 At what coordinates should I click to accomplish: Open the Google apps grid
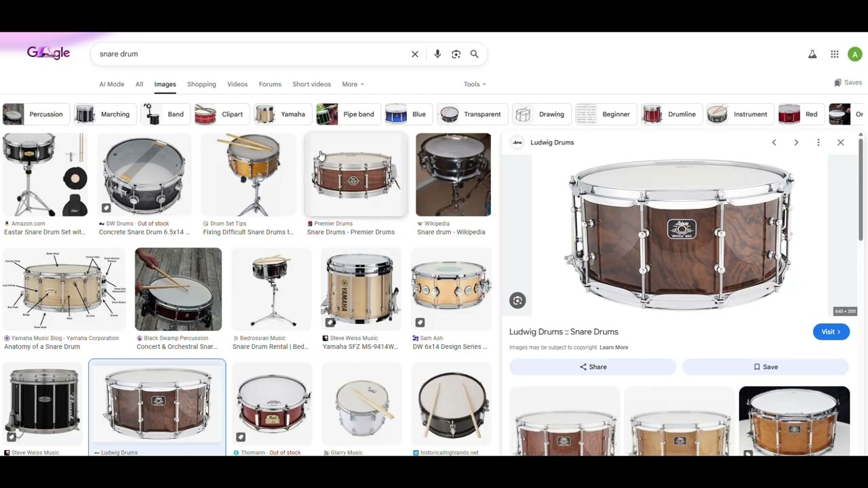pos(835,54)
